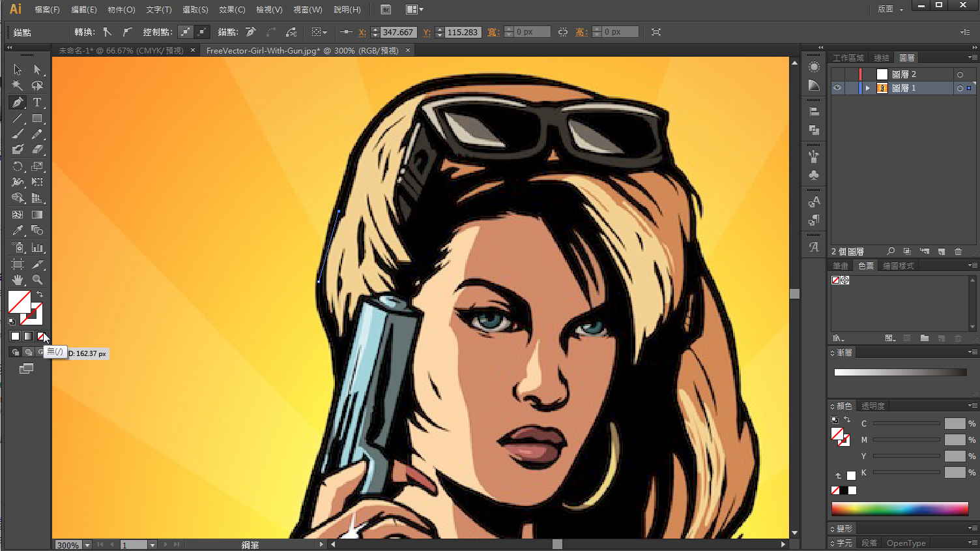Open the Symbols club icon panel

click(814, 175)
